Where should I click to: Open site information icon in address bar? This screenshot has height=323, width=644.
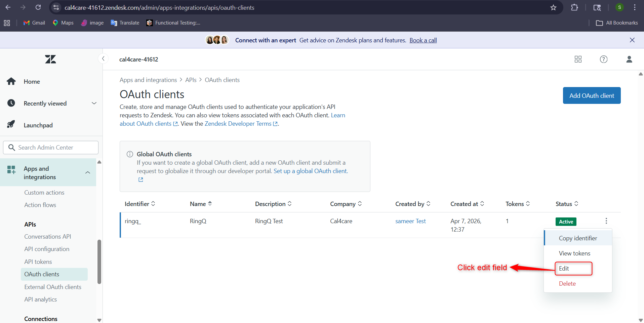point(56,7)
